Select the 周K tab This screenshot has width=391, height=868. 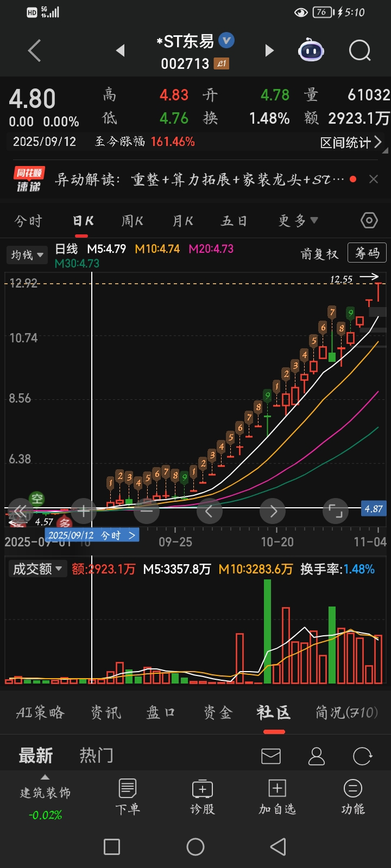(x=133, y=221)
